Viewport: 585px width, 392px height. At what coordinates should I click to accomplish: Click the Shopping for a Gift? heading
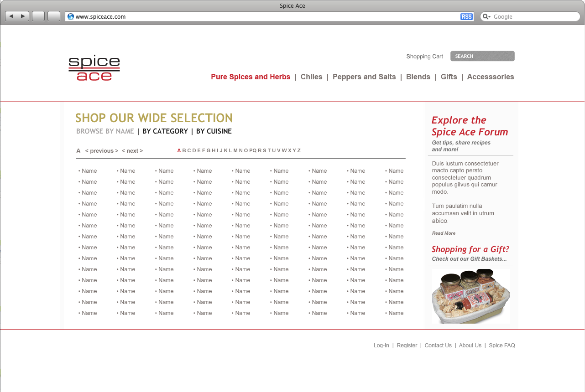tap(470, 249)
